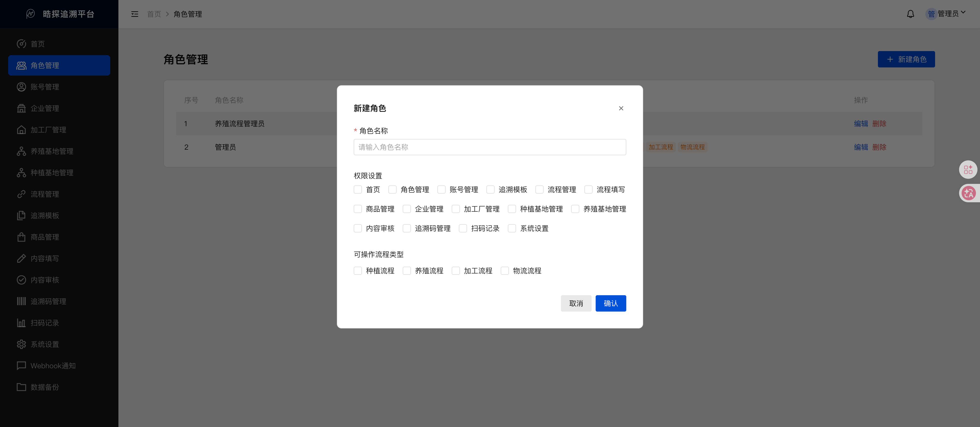Open notifications via the bell icon

tap(910, 14)
